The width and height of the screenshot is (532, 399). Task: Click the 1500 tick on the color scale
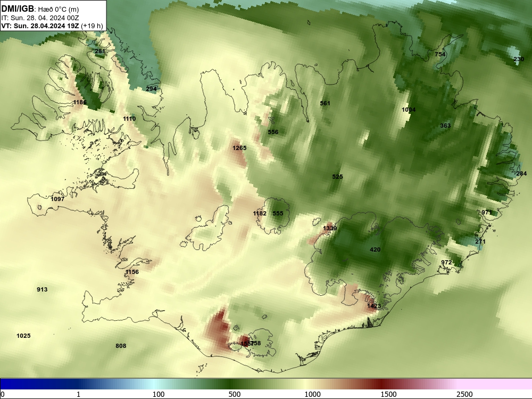tap(388, 394)
